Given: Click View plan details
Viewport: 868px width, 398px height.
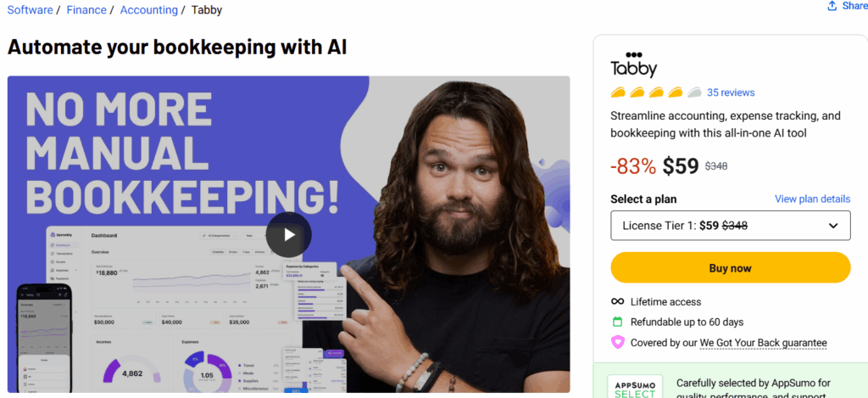Looking at the screenshot, I should [812, 199].
